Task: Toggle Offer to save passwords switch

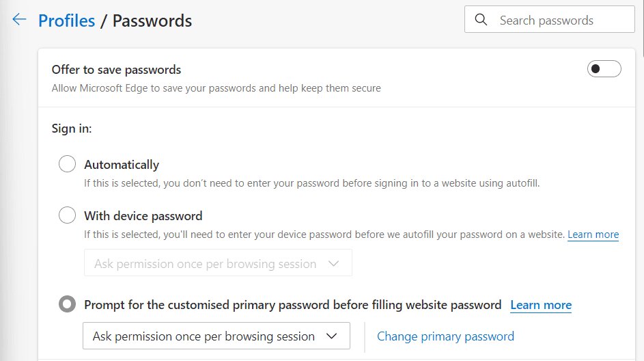Action: coord(604,68)
